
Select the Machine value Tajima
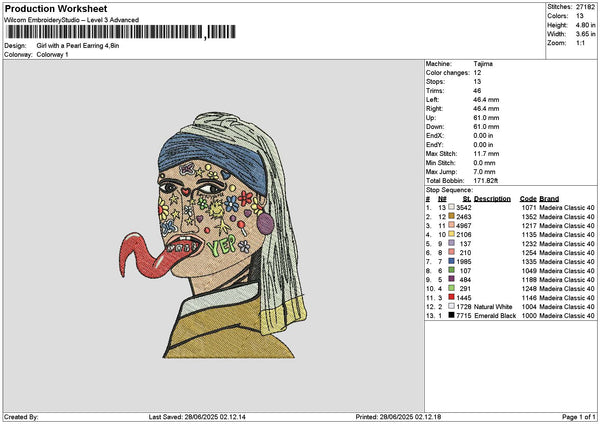[x=483, y=64]
